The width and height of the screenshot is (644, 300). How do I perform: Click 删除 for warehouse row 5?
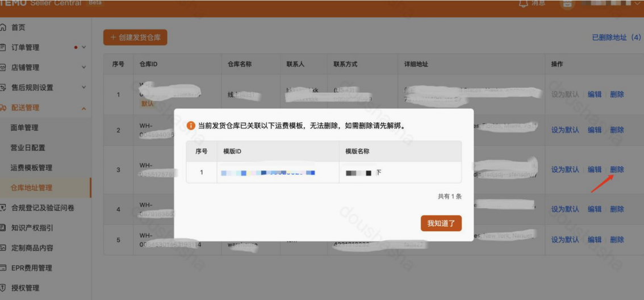617,240
